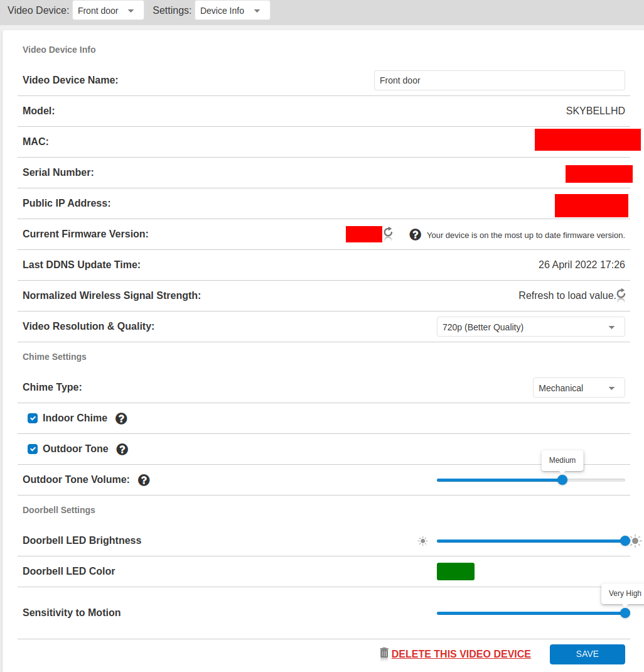The image size is (644, 672).
Task: Open the Video Device selector showing Front door
Action: 107,10
